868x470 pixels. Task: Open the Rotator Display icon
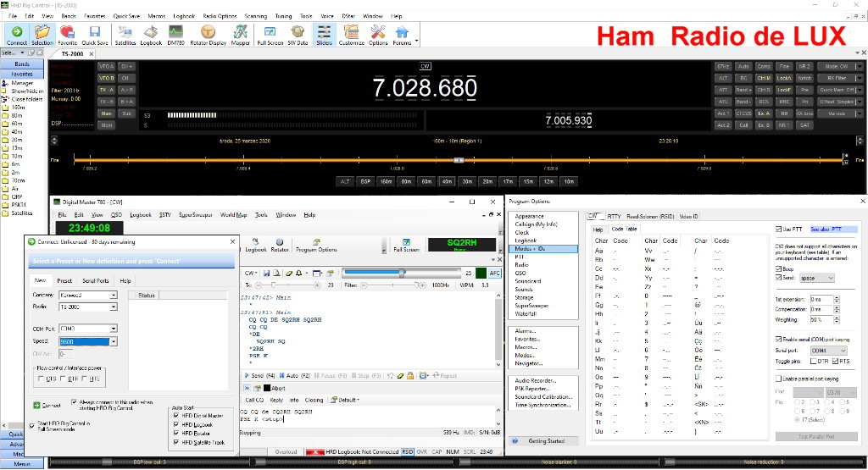(x=206, y=34)
